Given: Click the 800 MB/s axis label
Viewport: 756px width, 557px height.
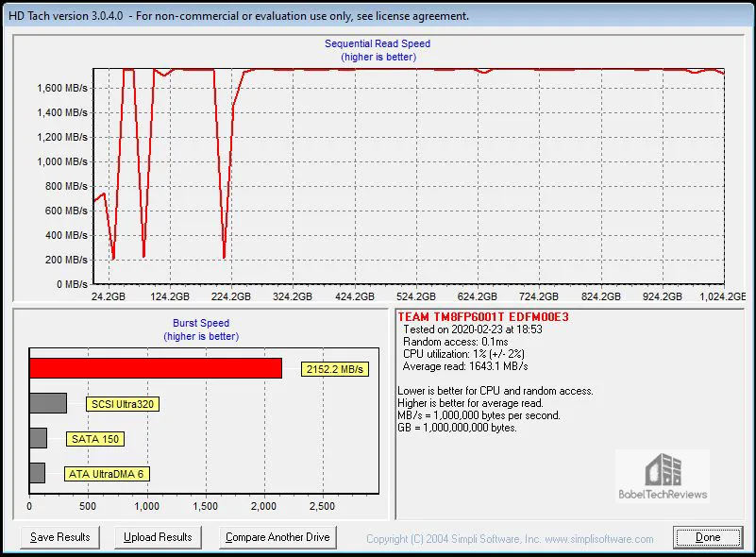Looking at the screenshot, I should click(66, 186).
